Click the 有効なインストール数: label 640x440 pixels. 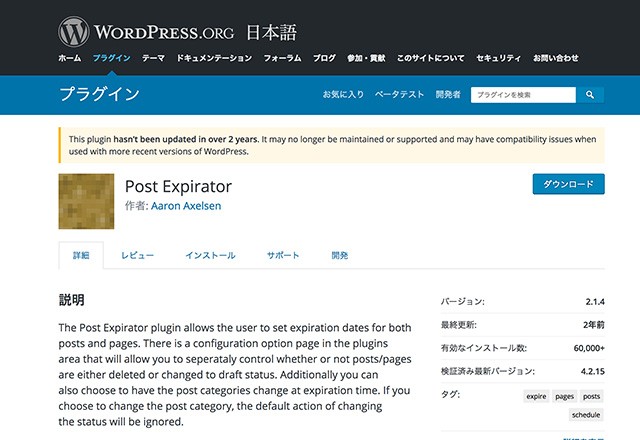[x=484, y=348]
